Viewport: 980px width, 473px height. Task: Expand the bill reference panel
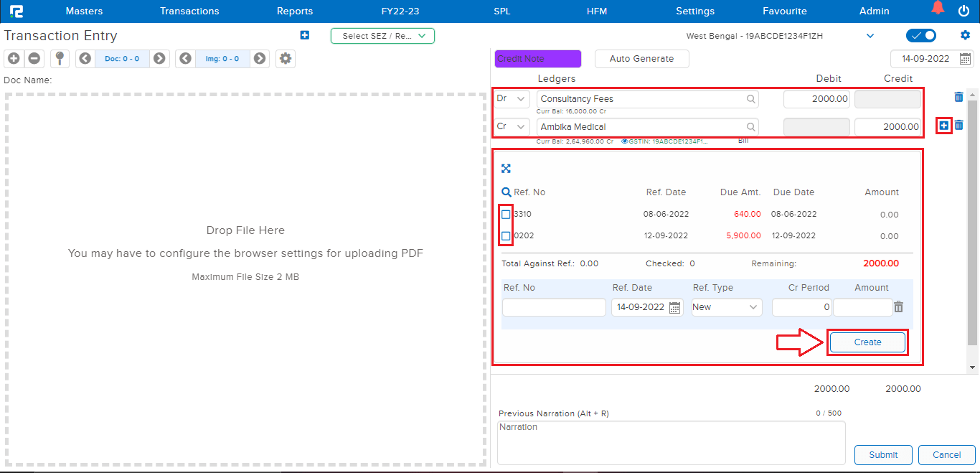coord(506,169)
